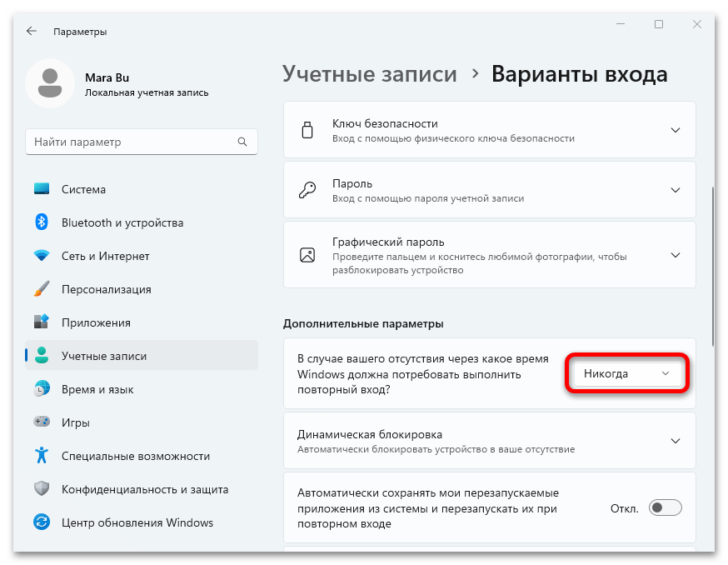Click the paintbrush Персонализация icon
Screen dimensions: 728x565
pyautogui.click(x=42, y=289)
